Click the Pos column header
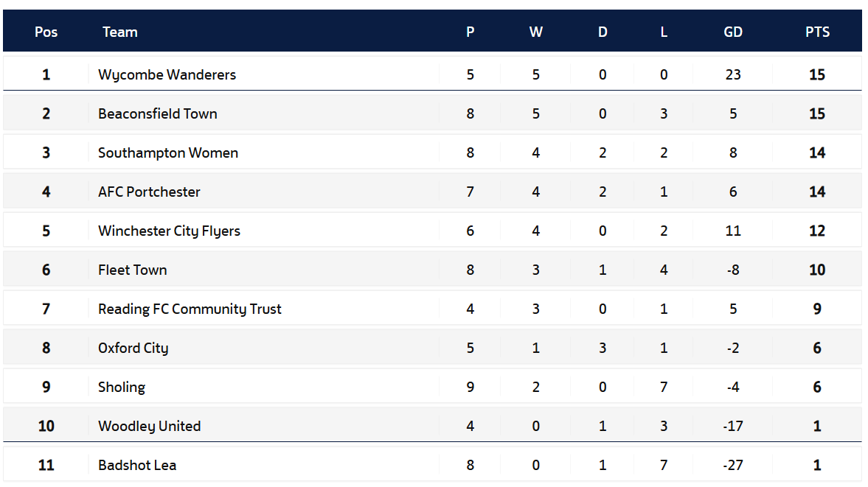This screenshot has width=868, height=487. click(46, 32)
